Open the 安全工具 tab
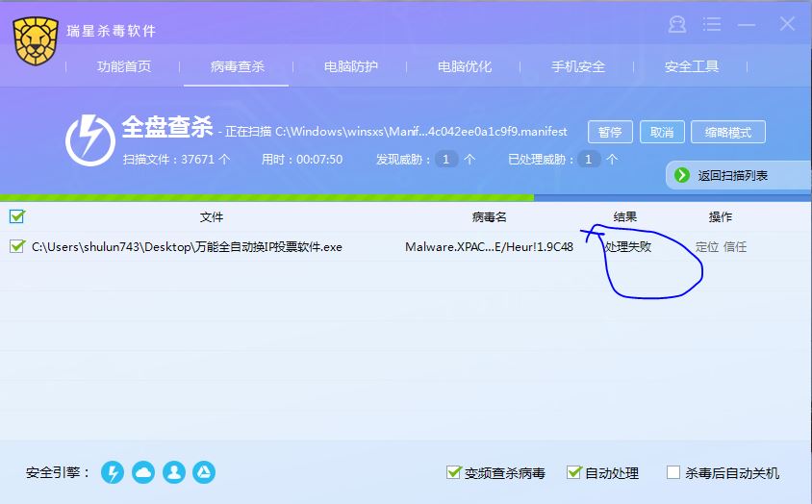This screenshot has height=504, width=812. [x=692, y=66]
